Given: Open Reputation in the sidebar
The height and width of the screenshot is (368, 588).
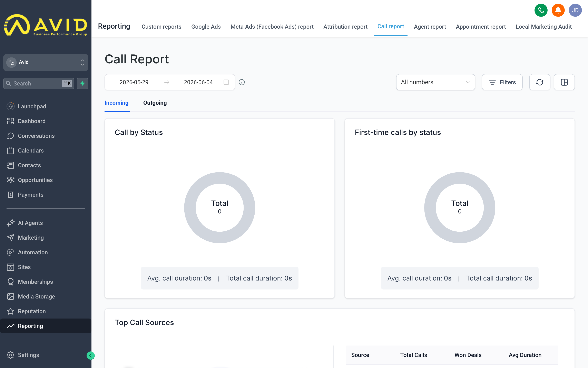Looking at the screenshot, I should (46, 311).
